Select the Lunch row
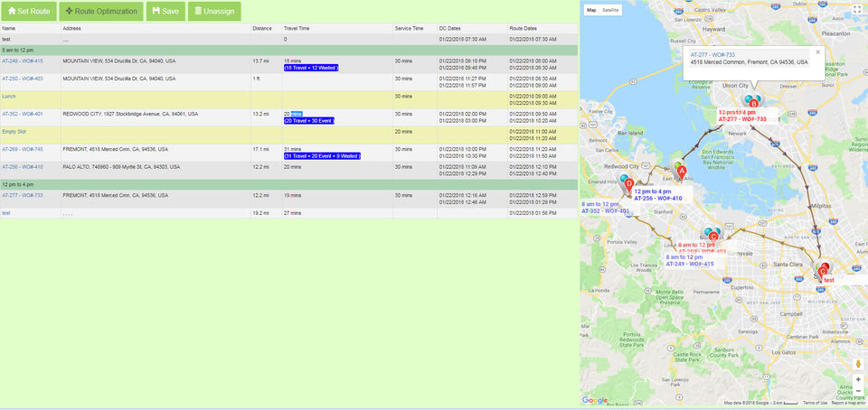Viewport: 868px width, 410px height. (289, 99)
